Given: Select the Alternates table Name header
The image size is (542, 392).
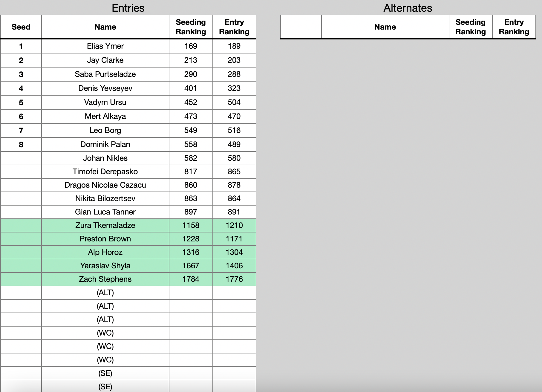Looking at the screenshot, I should pos(385,27).
